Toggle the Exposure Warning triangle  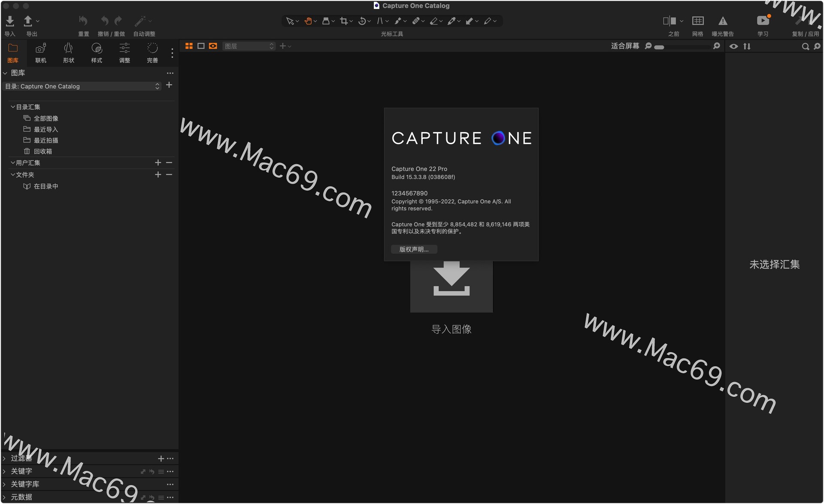click(x=723, y=21)
